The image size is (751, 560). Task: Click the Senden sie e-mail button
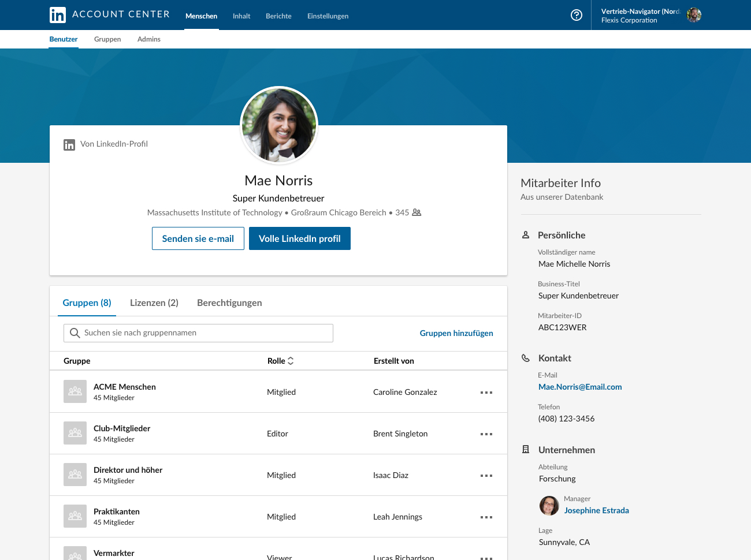198,238
